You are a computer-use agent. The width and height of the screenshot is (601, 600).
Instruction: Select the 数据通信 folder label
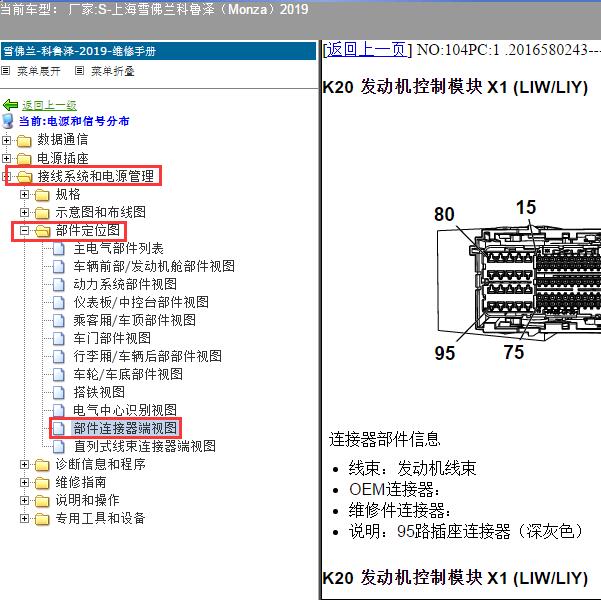pyautogui.click(x=62, y=140)
